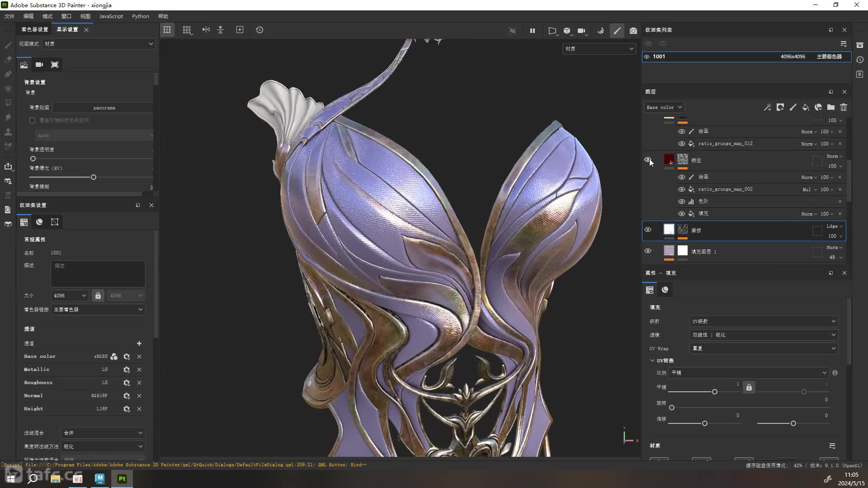Screen dimensions: 868x488
Task: Add effect with magic wand icon in layers
Action: click(768, 107)
